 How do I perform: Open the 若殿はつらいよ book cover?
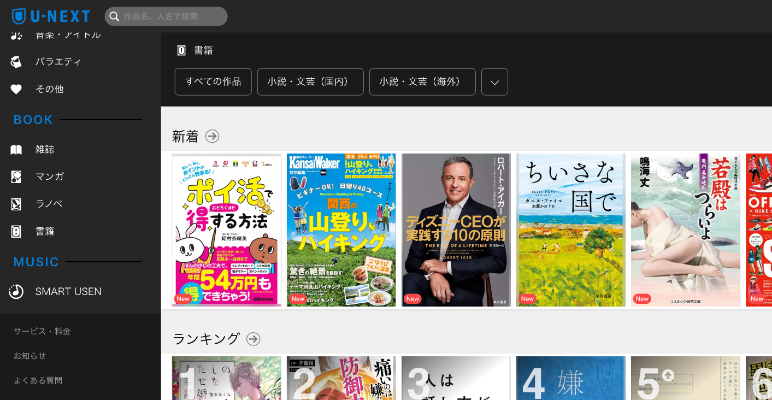685,230
